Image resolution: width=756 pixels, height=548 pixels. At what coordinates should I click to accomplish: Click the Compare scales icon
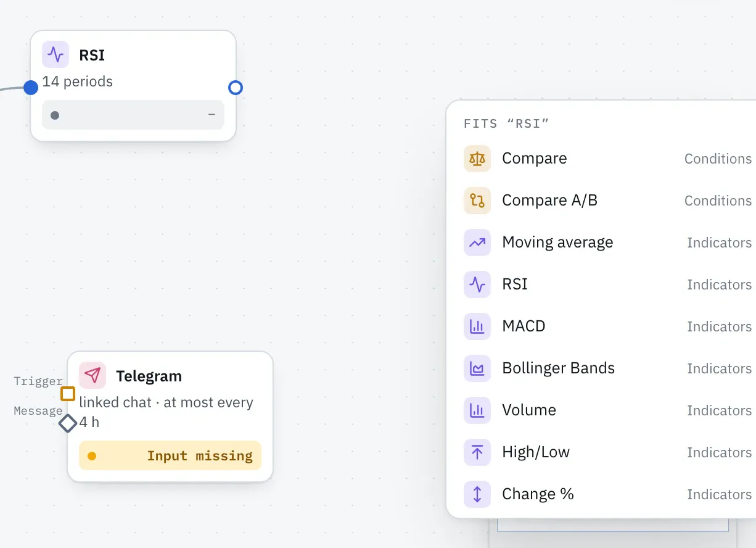click(477, 159)
